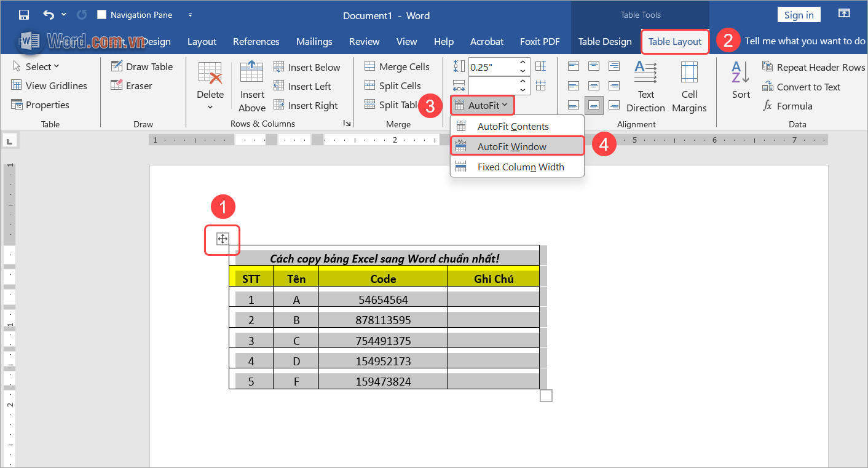Open the Acrobat tab
This screenshot has width=868, height=468.
click(x=487, y=41)
